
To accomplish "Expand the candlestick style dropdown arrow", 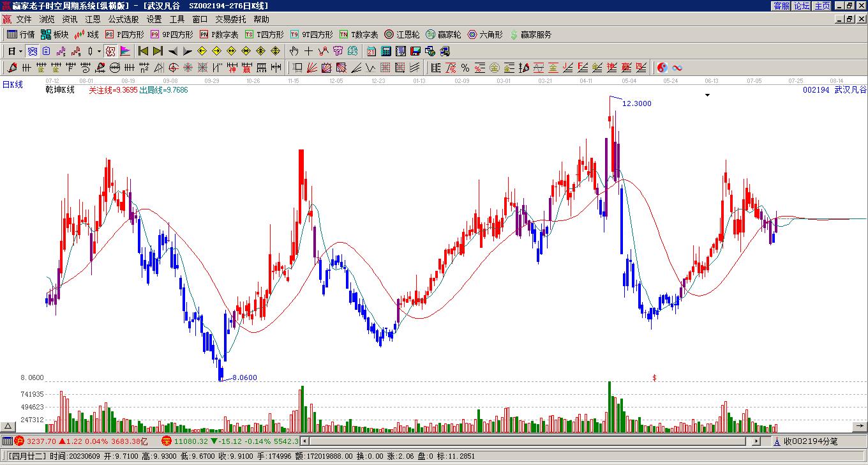I will pos(99,51).
